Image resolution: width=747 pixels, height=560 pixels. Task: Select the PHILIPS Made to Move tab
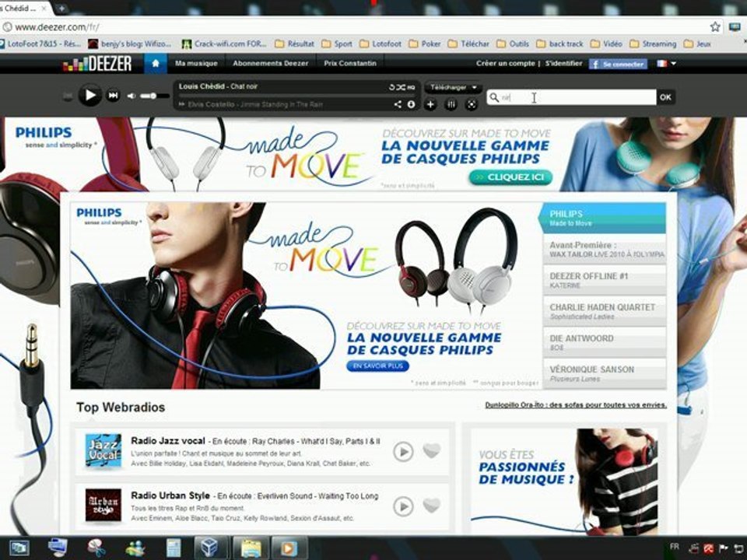click(602, 218)
